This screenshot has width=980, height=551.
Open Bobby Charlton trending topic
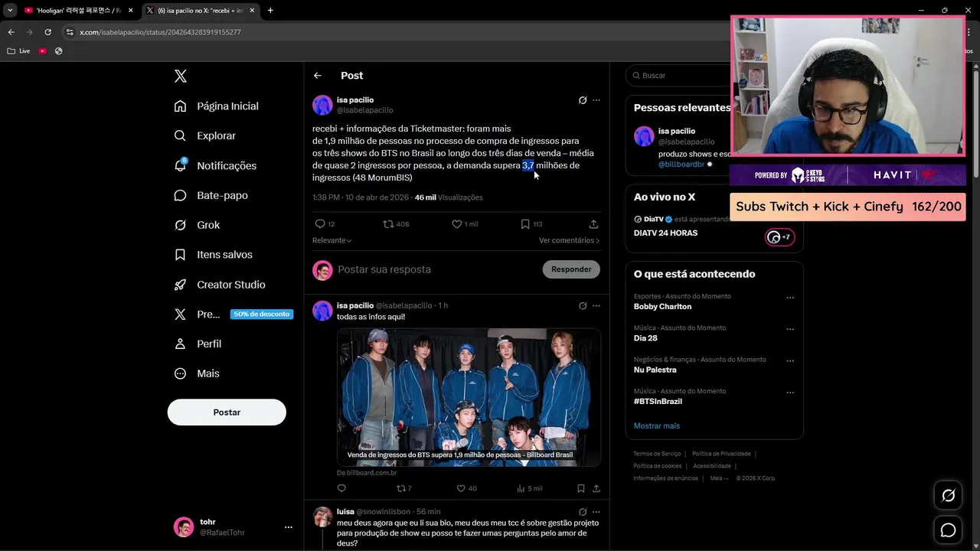tap(662, 306)
